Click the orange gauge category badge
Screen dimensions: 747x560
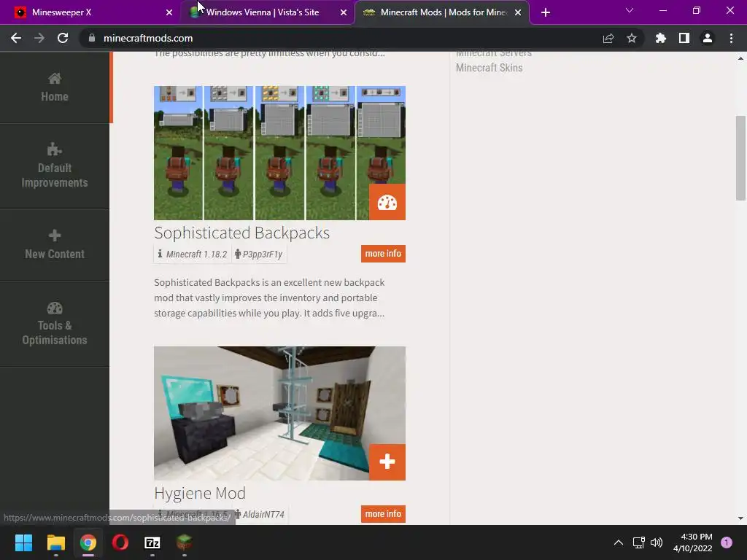(387, 202)
